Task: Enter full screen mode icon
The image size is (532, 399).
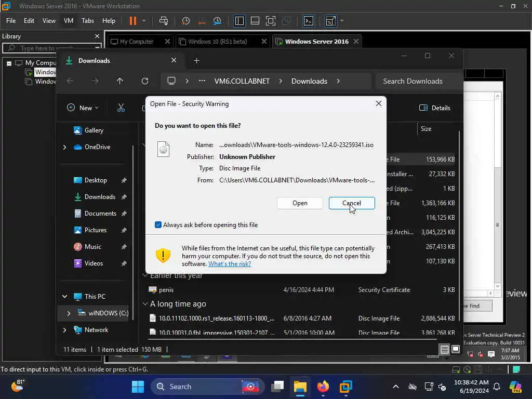Action: (270, 21)
